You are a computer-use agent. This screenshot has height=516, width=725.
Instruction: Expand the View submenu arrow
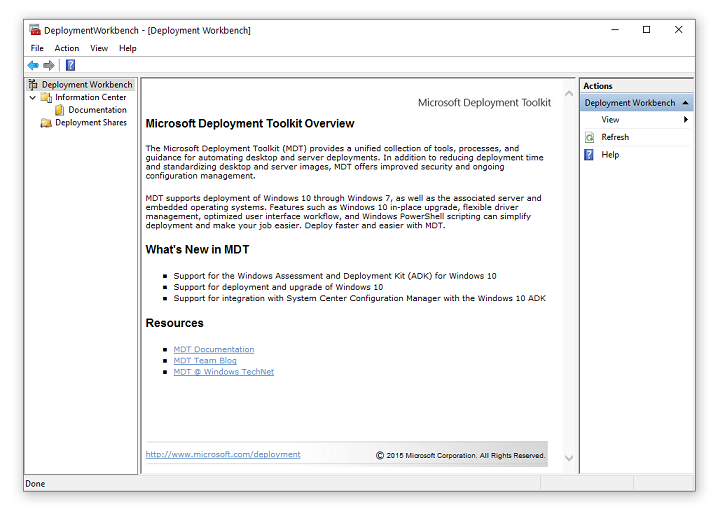pyautogui.click(x=685, y=120)
